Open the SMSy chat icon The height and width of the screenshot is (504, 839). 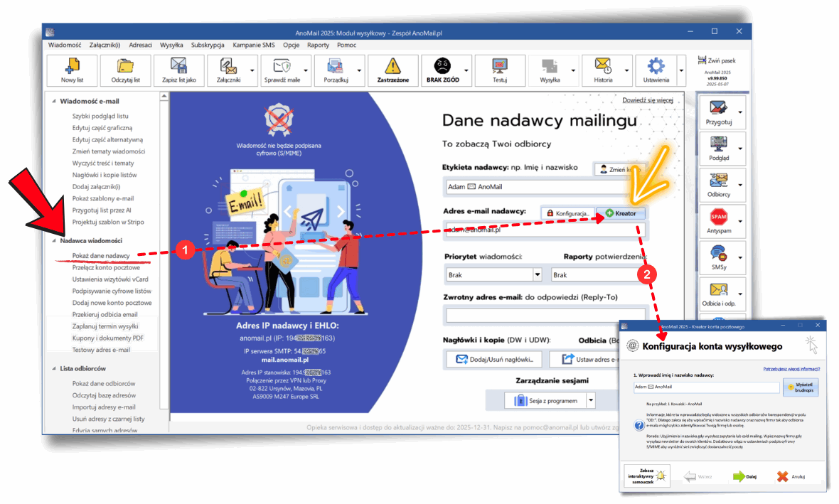(x=718, y=258)
